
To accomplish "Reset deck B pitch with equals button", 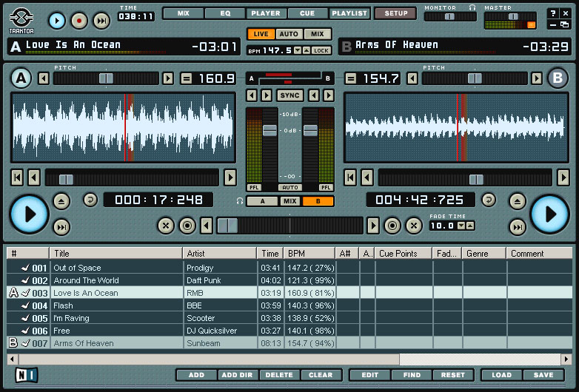I will click(x=350, y=78).
